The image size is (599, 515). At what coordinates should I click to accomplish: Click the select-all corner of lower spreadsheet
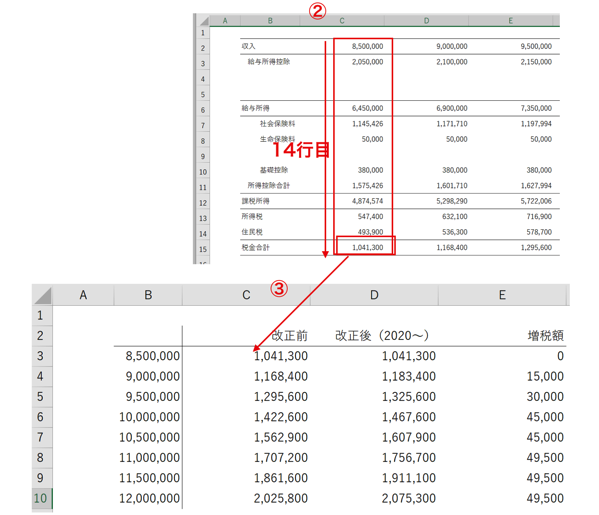[x=43, y=295]
